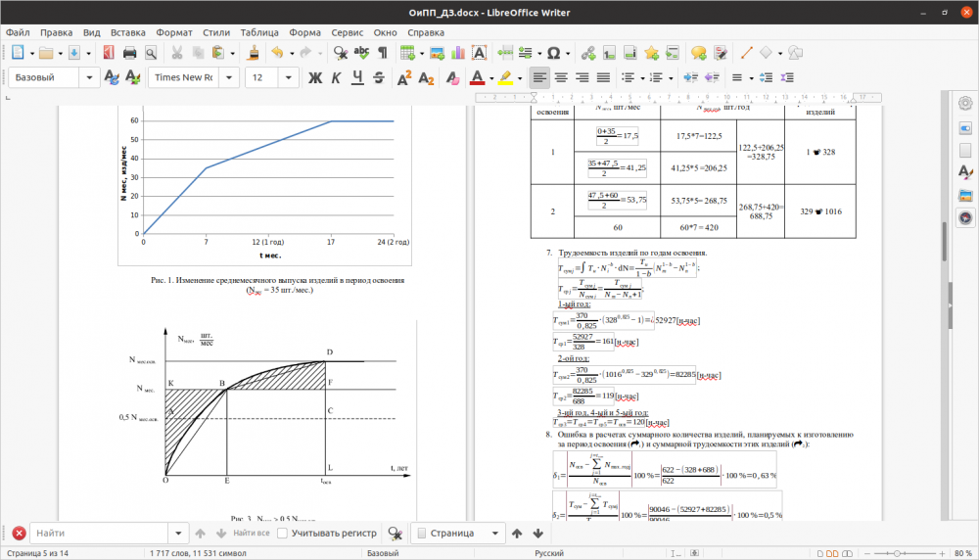Toggle formatting marks (pilcrow)
This screenshot has height=560, width=979.
click(383, 53)
